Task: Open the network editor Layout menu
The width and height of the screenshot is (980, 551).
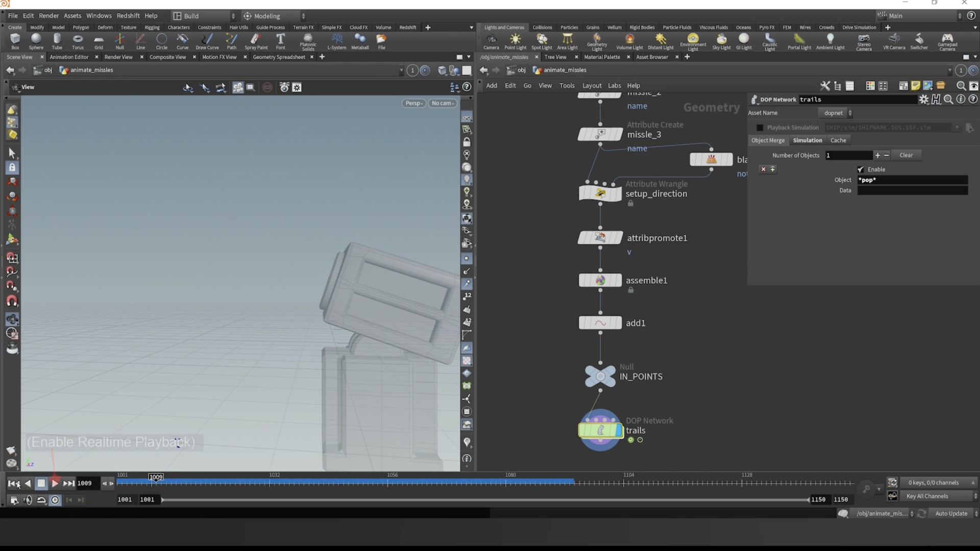Action: 592,86
